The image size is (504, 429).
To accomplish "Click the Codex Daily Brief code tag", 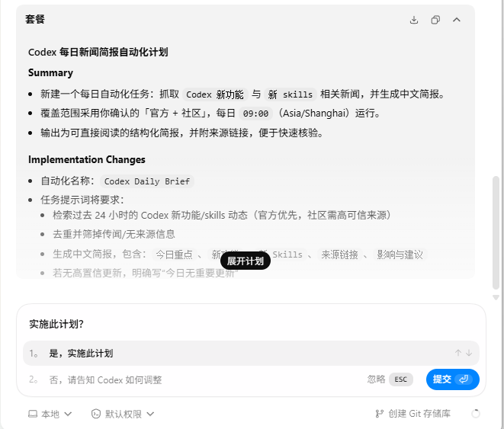I will pos(147,181).
